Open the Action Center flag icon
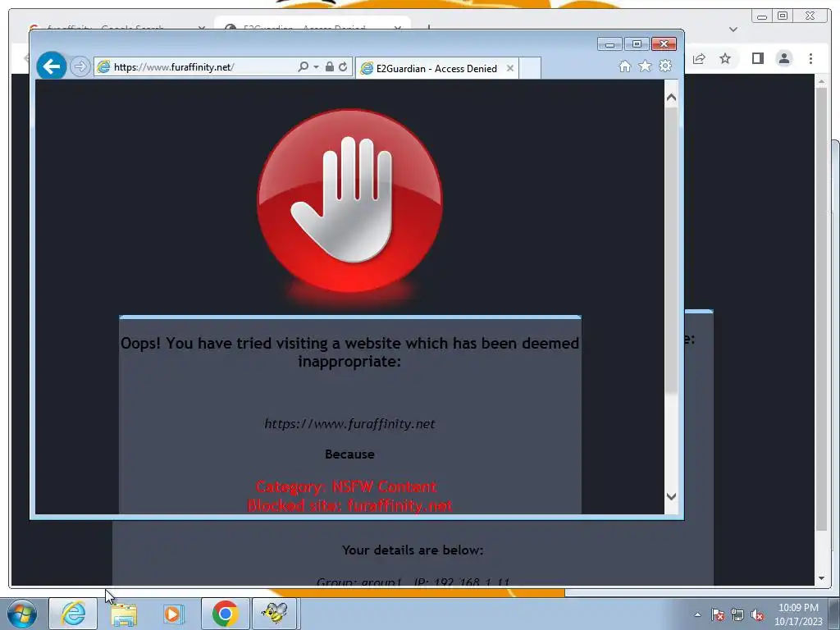The width and height of the screenshot is (840, 630). click(718, 615)
